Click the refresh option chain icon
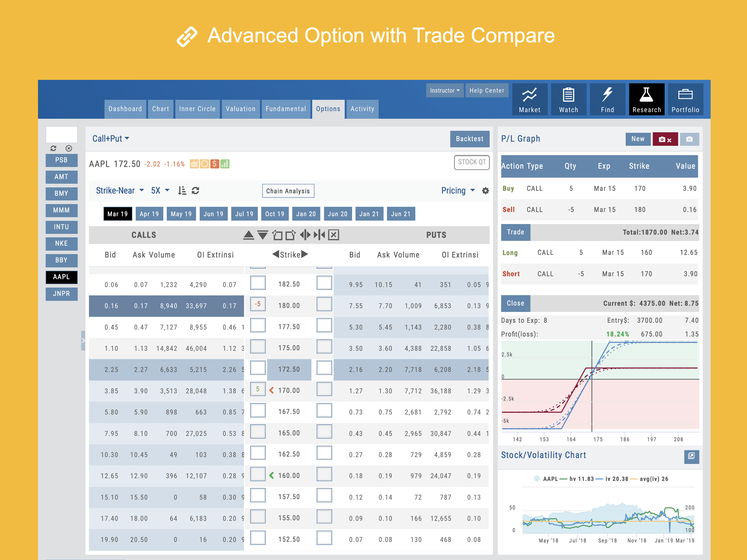 195,191
